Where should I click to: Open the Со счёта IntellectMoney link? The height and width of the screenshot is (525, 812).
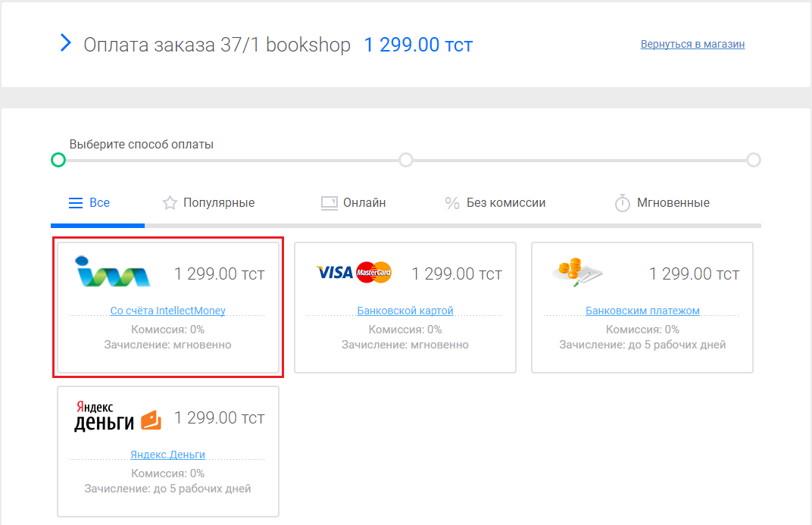tap(167, 311)
